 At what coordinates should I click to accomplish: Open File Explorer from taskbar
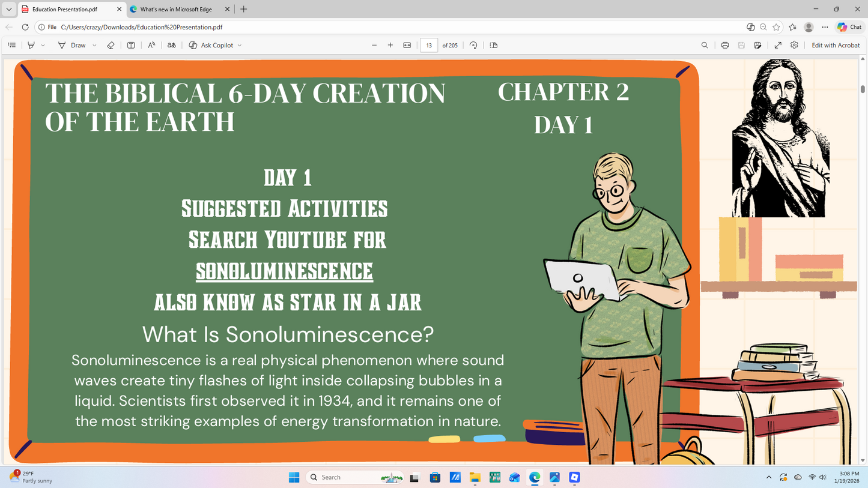475,477
